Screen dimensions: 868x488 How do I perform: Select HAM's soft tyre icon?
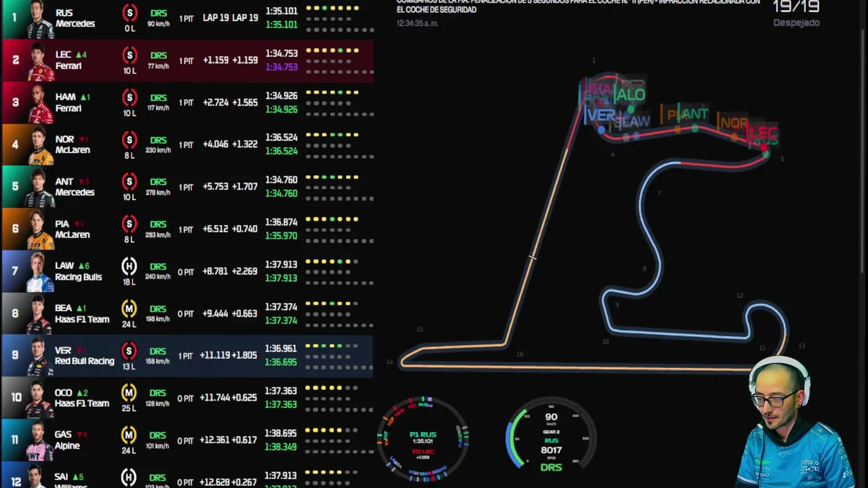click(x=129, y=98)
